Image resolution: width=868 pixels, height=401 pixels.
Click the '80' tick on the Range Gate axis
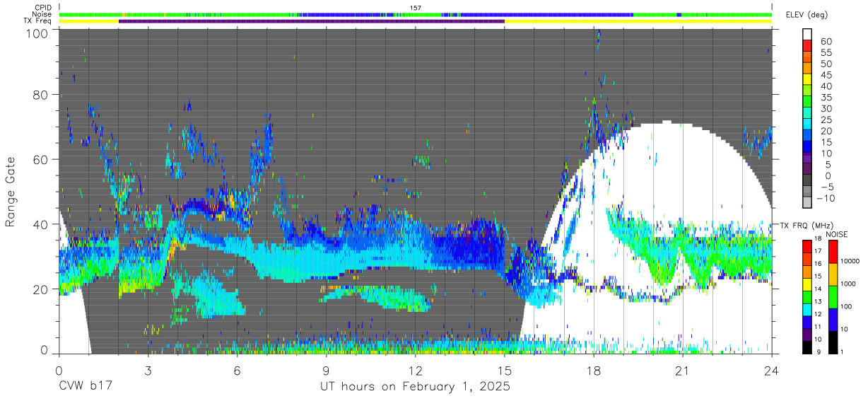tap(40, 94)
